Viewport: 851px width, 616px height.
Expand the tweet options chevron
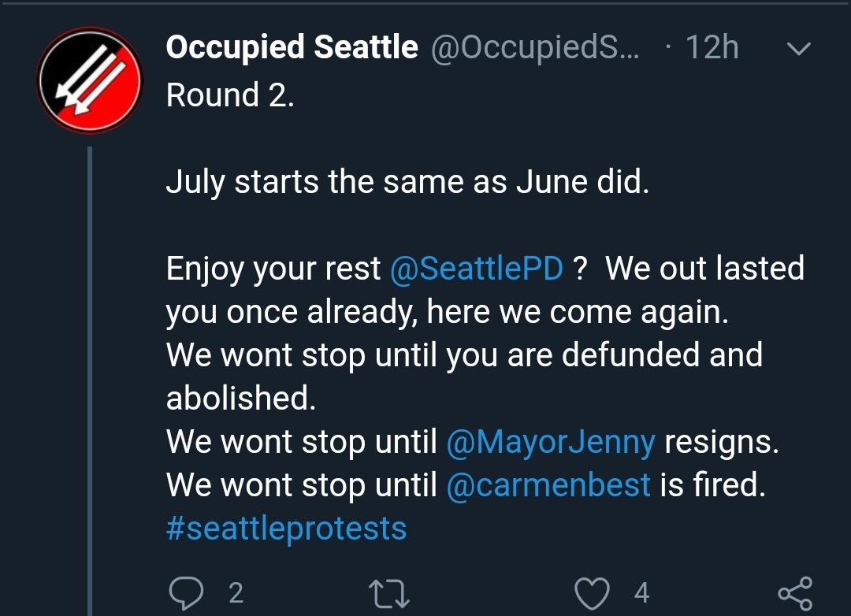pos(799,49)
